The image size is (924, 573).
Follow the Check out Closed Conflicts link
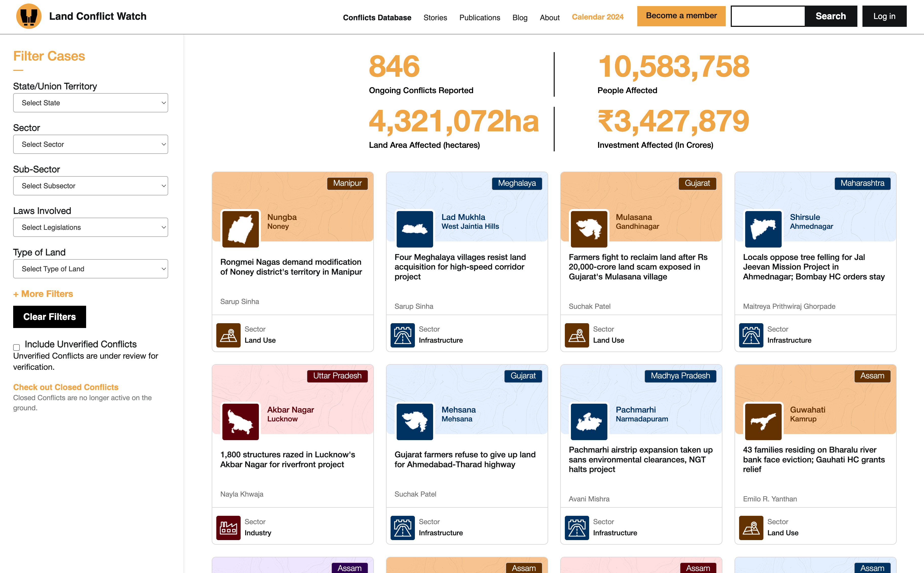point(66,387)
